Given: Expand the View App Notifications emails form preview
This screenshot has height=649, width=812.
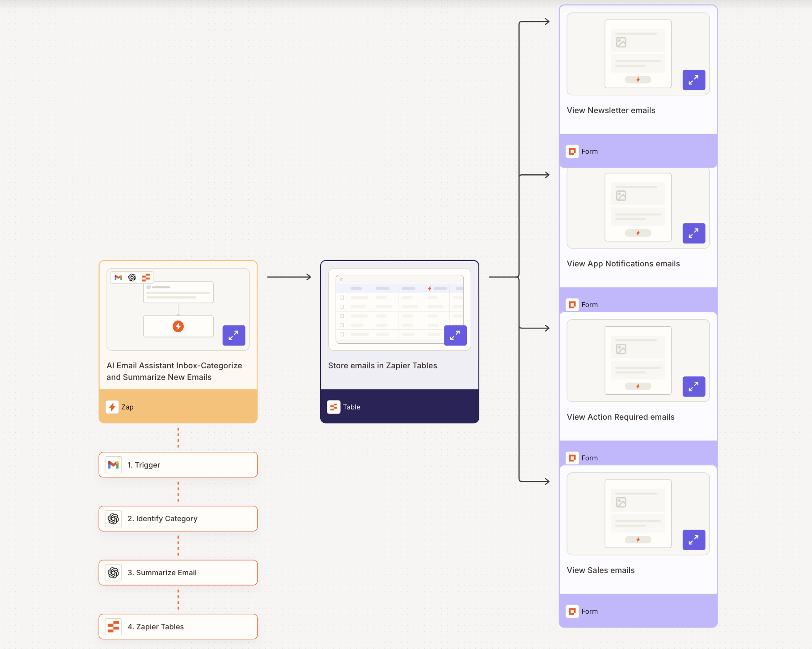Looking at the screenshot, I should (694, 233).
